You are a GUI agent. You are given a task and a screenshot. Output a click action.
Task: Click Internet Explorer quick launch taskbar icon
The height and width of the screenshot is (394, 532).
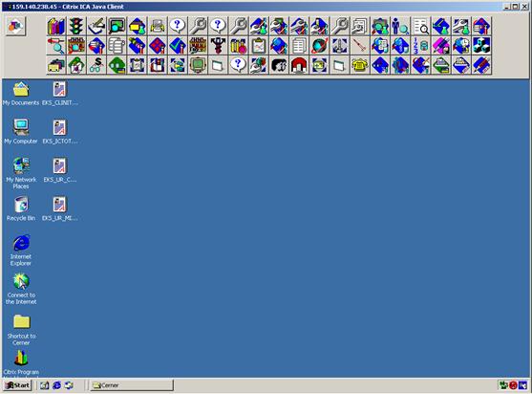click(x=56, y=385)
